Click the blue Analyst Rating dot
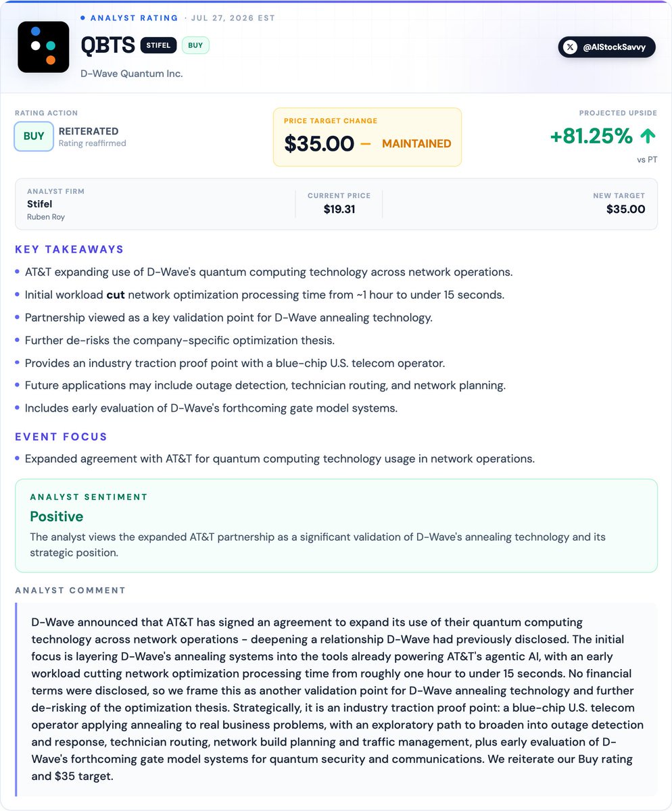 [x=83, y=18]
